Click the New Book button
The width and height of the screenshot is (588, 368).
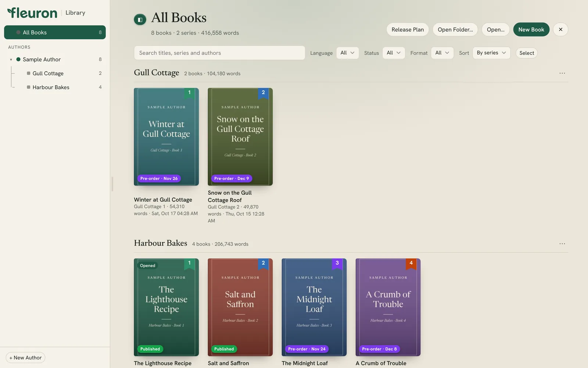(531, 29)
